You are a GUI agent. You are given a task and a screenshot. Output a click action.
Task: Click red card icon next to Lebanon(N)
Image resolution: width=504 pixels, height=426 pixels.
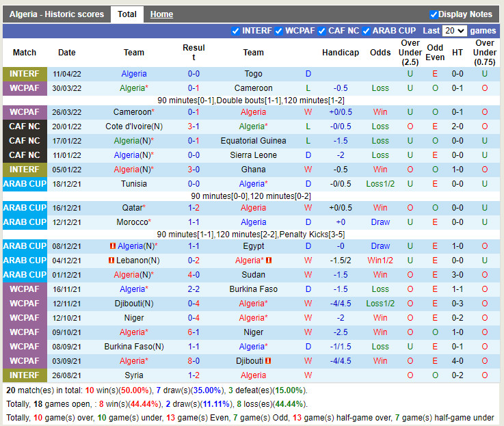112,261
